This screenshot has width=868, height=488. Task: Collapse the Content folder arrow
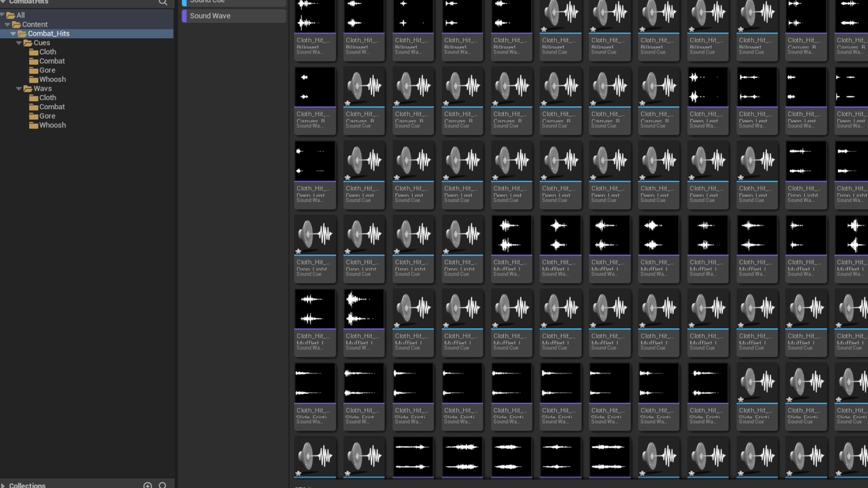coord(7,24)
